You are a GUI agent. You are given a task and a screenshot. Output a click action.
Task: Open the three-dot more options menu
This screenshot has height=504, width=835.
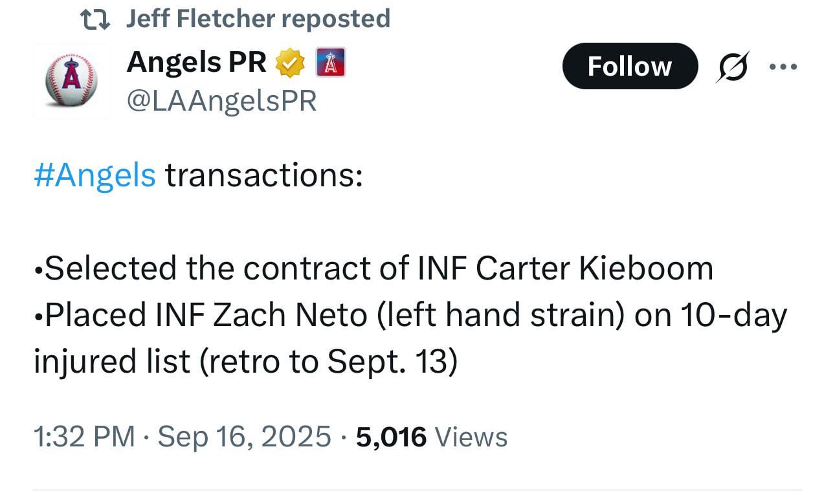[x=783, y=66]
